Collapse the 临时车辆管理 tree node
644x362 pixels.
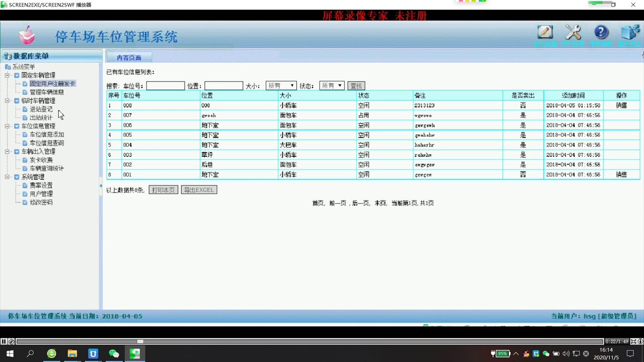click(8, 101)
